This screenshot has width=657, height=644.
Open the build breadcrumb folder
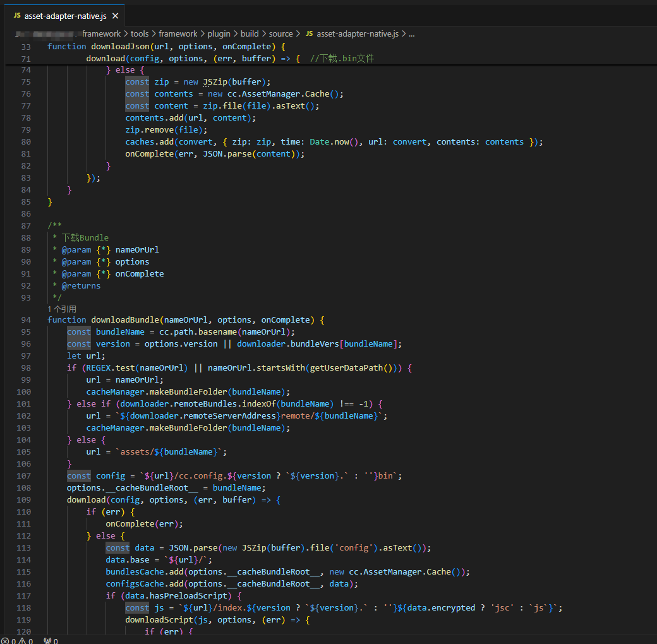(x=250, y=33)
